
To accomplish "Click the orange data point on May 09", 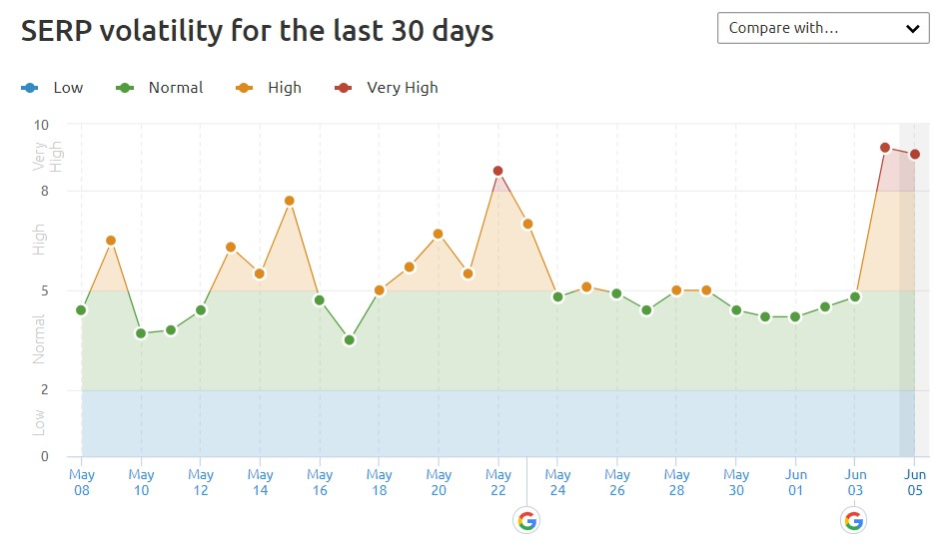I will (x=111, y=241).
